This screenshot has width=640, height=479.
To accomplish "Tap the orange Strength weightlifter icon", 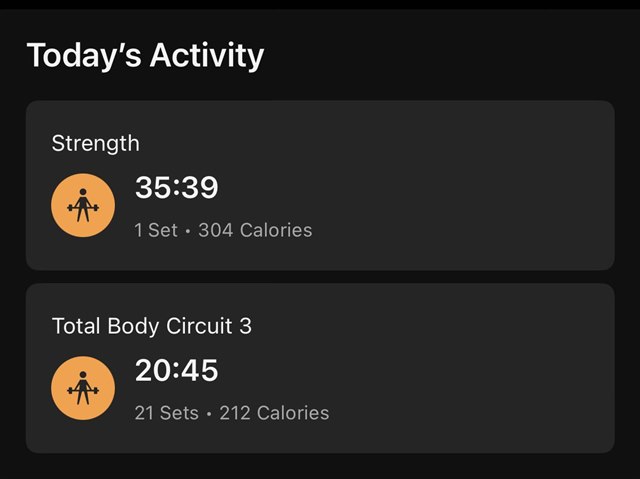I will pos(83,205).
